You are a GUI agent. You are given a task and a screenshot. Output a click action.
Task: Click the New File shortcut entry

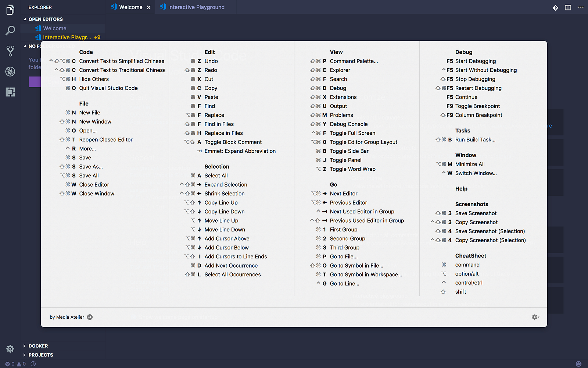click(90, 113)
